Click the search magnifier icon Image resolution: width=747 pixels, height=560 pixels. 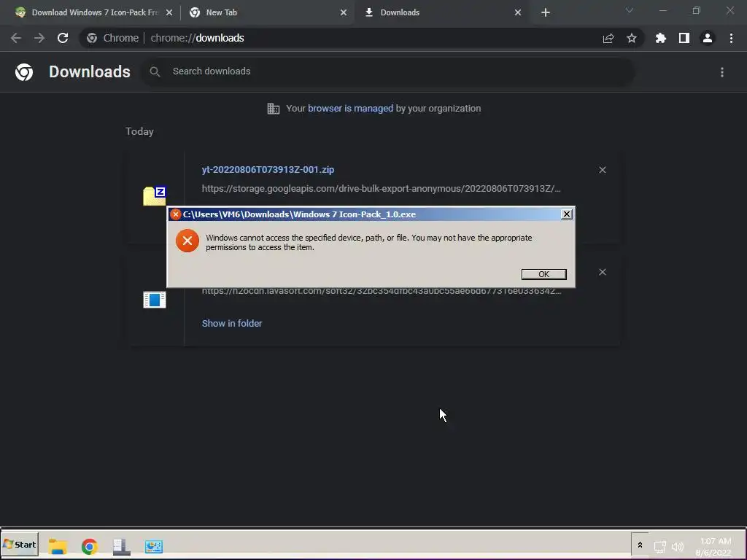(155, 71)
